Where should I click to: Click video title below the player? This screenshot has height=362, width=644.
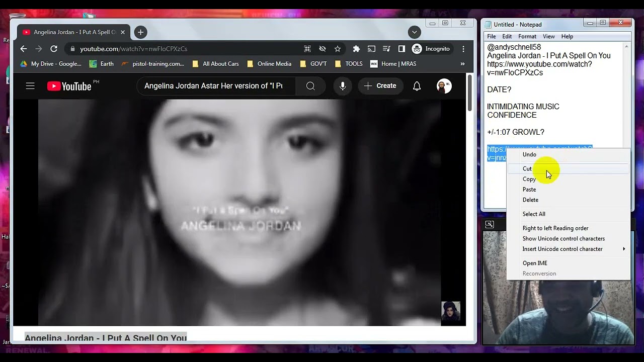106,338
